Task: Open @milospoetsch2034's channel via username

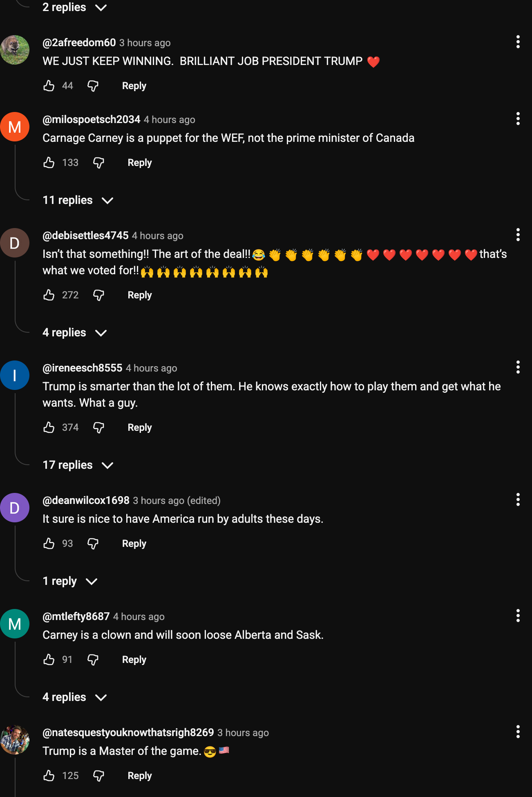Action: 91,120
